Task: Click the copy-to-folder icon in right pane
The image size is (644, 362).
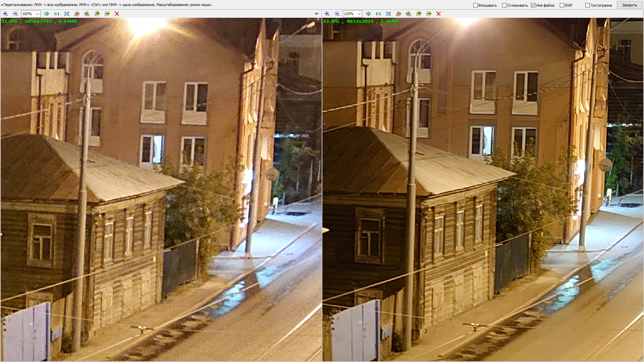Action: coord(419,14)
